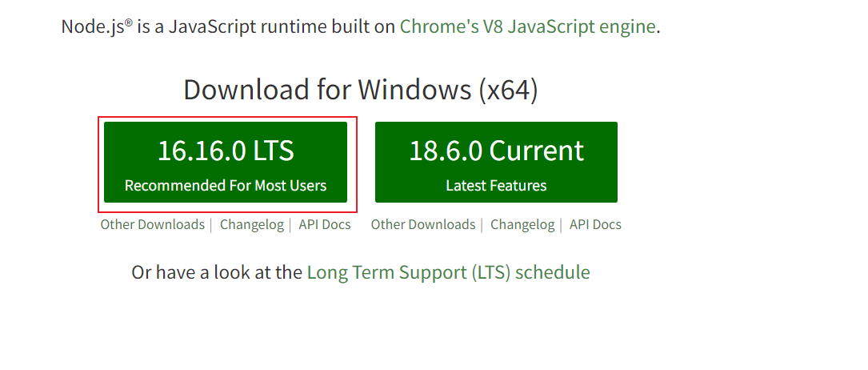Open Other Downloads under the LTS button
868x370 pixels.
[x=152, y=225]
